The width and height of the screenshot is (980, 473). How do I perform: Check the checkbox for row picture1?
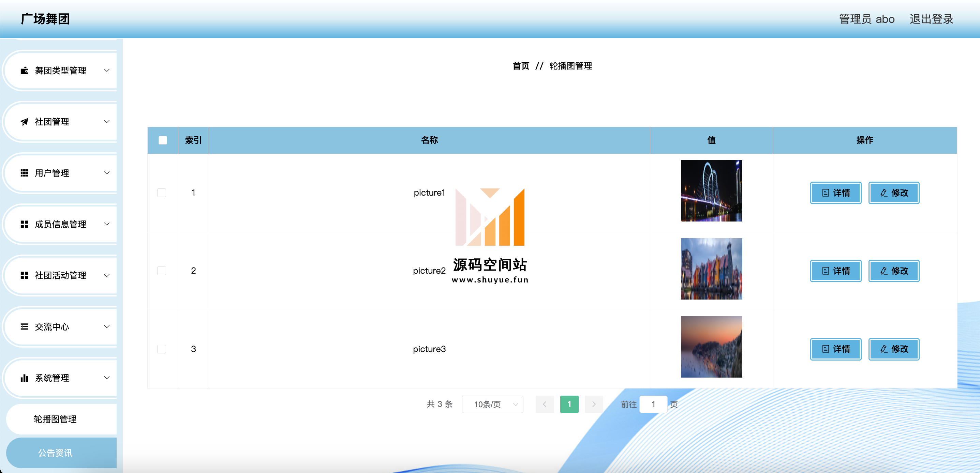[x=162, y=193]
